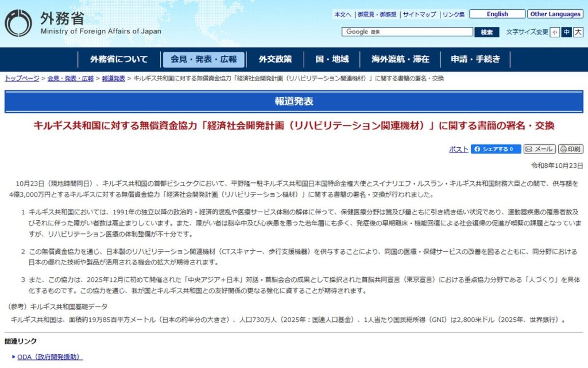This screenshot has width=588, height=368.
Task: Open the リンク集 link
Action: (x=454, y=14)
